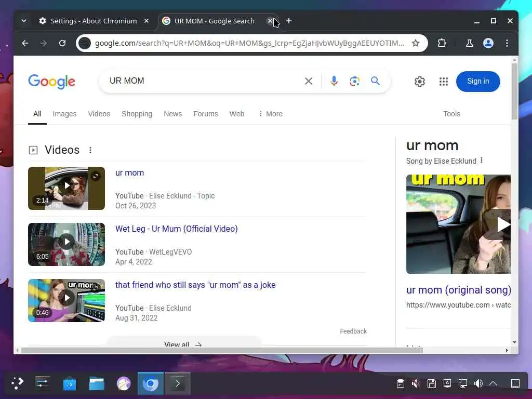The image size is (532, 399).
Task: Select the UR MOM - Google Search tab
Action: click(215, 21)
